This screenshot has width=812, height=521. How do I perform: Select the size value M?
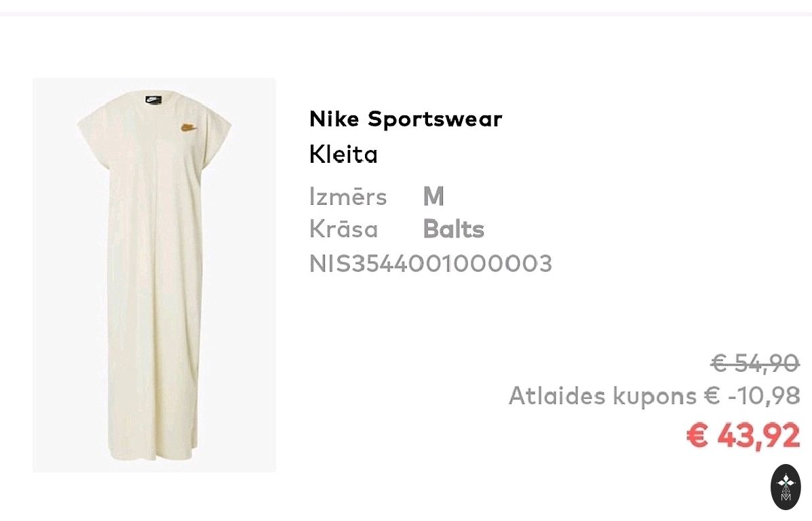pos(433,197)
